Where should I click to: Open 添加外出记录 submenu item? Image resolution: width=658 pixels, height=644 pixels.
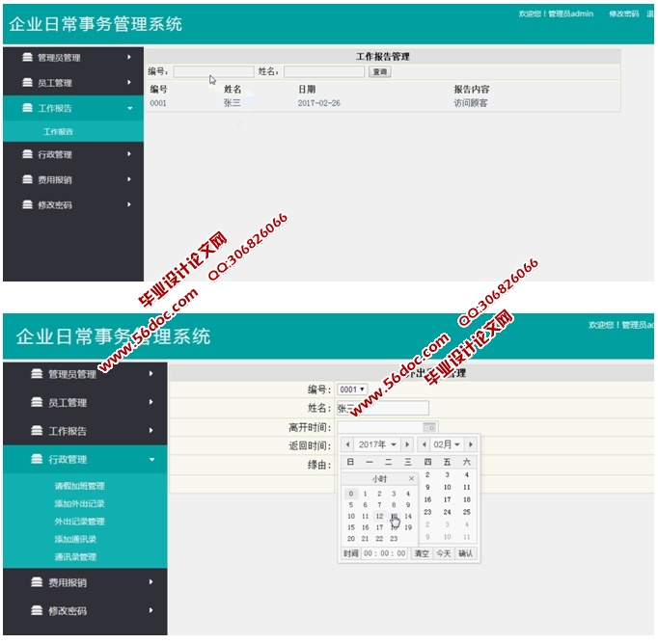[x=79, y=503]
